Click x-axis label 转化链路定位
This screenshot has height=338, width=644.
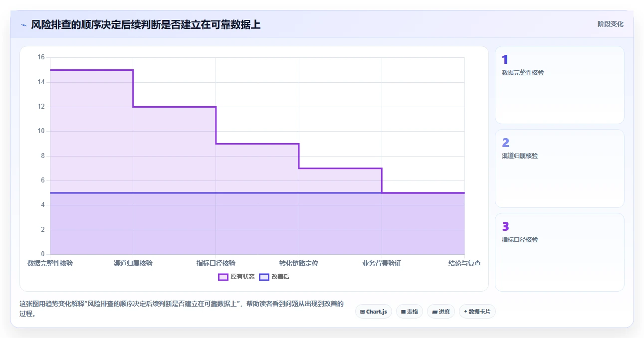coord(299,263)
